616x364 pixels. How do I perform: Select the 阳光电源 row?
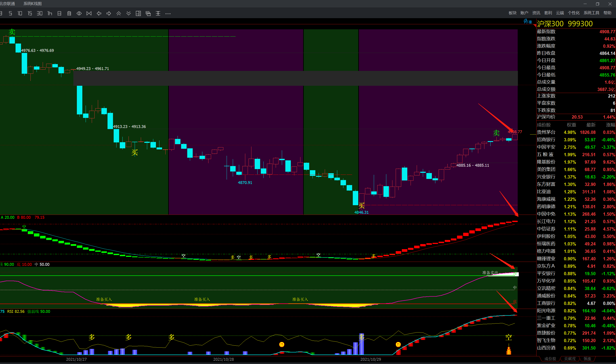click(x=576, y=311)
